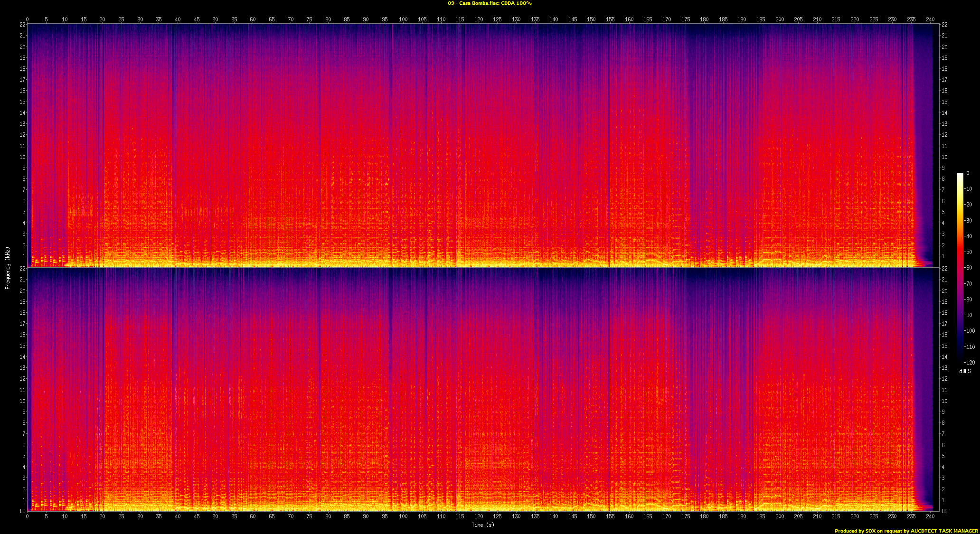Click the 'Time (s)' axis label

[483, 525]
